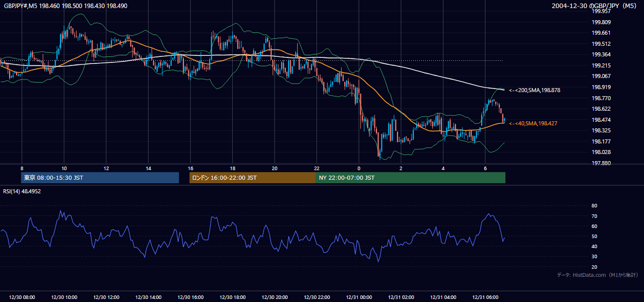Click time label 12/30 12:00

point(106,297)
